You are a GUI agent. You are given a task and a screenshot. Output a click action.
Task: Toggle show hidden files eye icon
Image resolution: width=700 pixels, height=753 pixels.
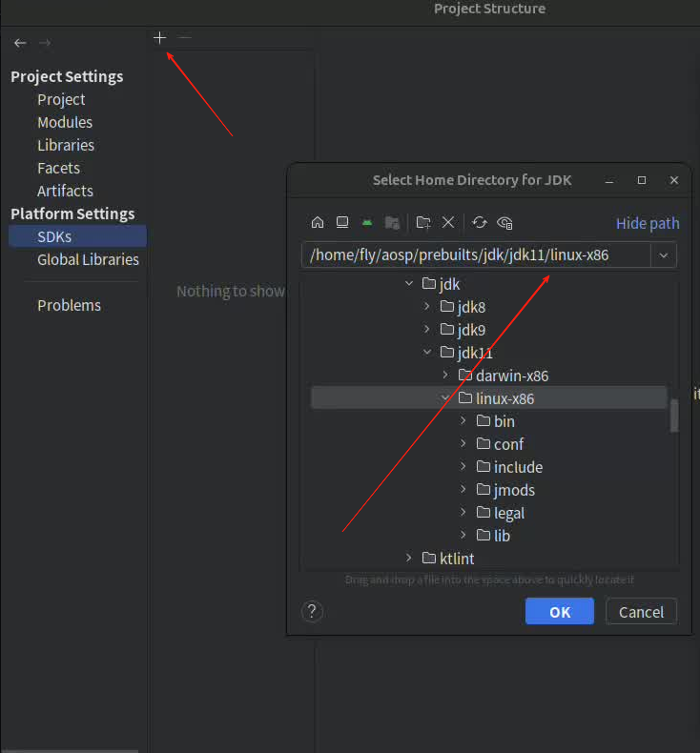click(505, 223)
